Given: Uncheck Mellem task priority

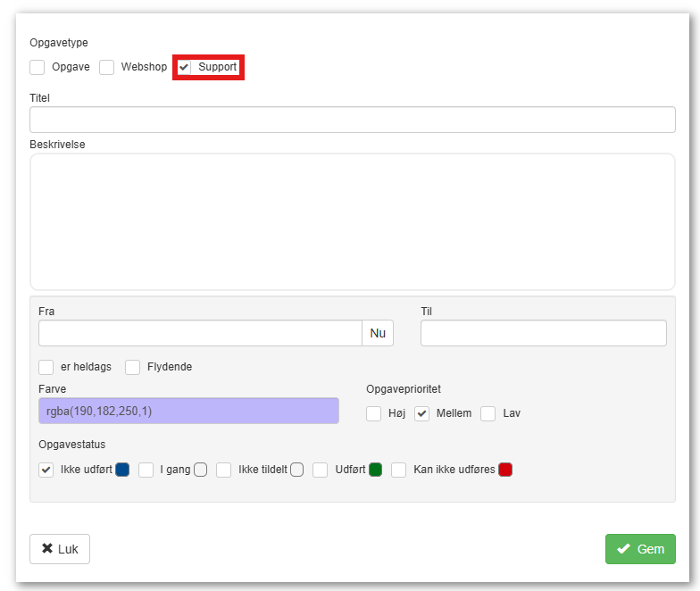Looking at the screenshot, I should [421, 414].
